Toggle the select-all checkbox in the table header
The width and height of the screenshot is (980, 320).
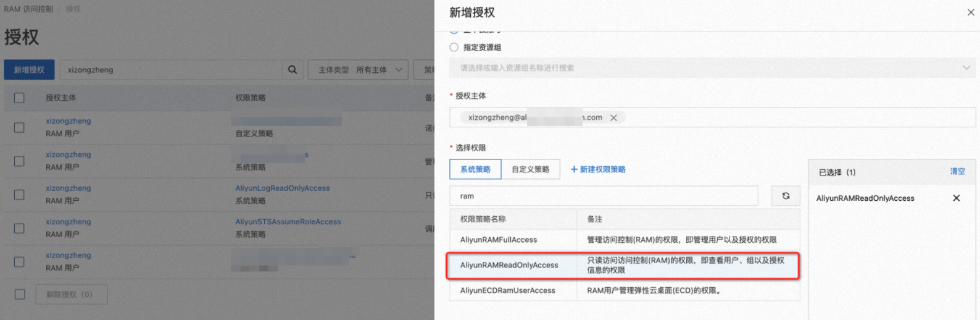point(19,98)
